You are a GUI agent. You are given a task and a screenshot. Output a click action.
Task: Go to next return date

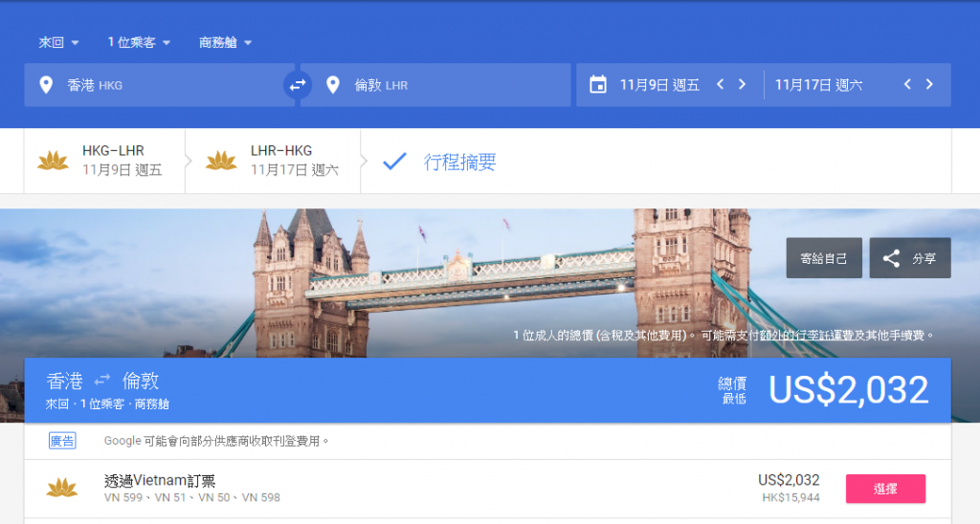click(x=929, y=84)
